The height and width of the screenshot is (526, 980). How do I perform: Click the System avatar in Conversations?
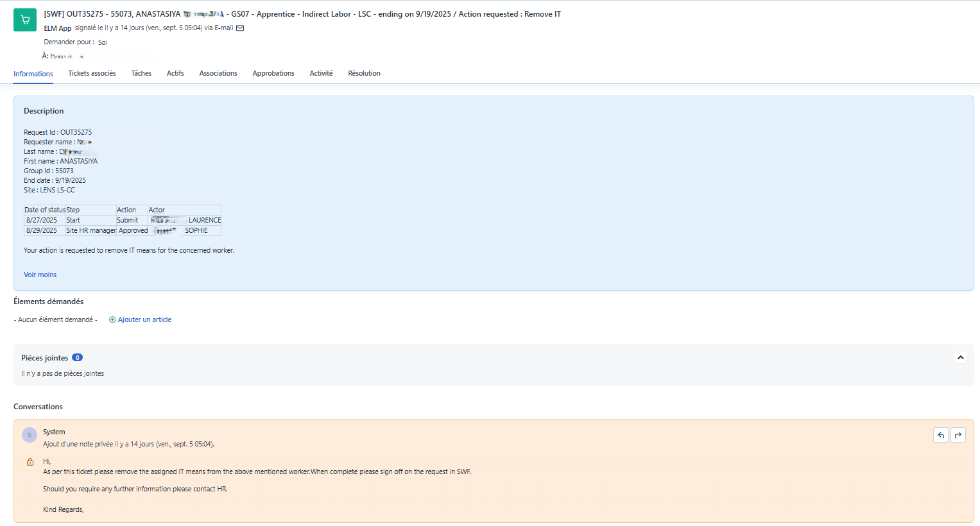30,435
